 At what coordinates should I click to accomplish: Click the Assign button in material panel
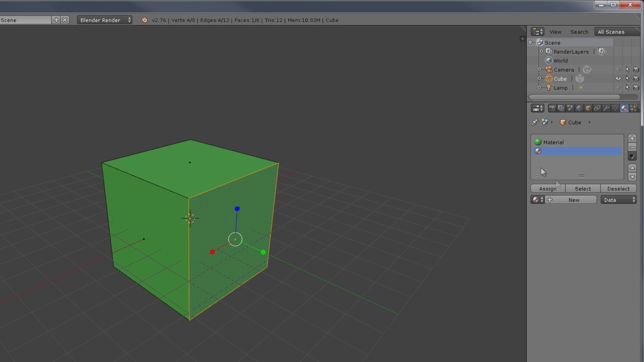548,189
